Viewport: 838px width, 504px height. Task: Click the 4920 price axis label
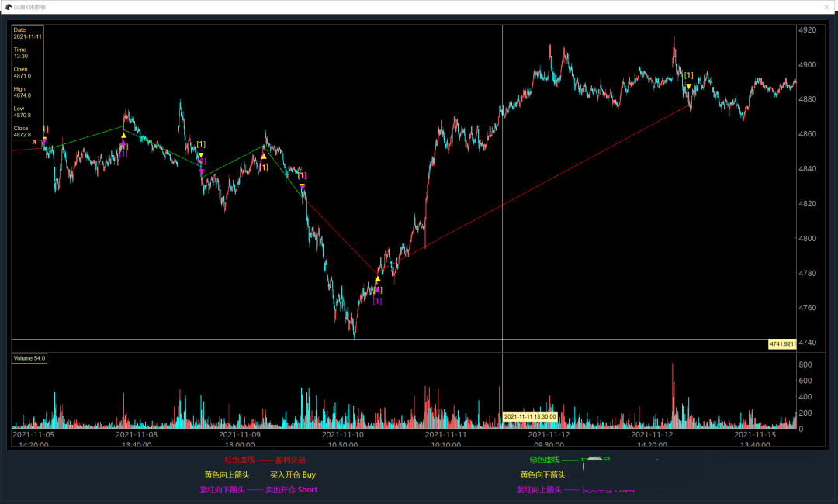pos(807,30)
